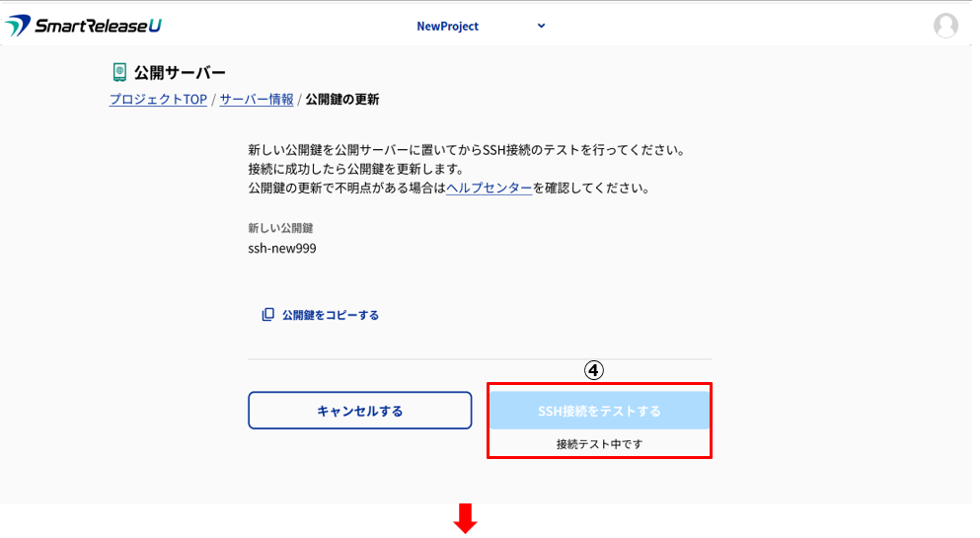This screenshot has height=538, width=980.
Task: Navigate to サーバー情報 breadcrumb
Action: (257, 100)
